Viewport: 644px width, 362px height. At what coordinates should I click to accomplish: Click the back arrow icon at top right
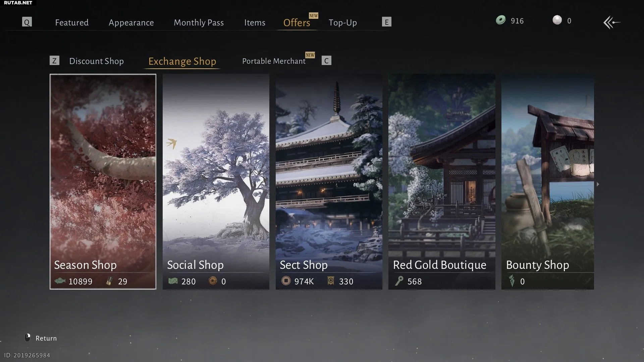coord(611,22)
